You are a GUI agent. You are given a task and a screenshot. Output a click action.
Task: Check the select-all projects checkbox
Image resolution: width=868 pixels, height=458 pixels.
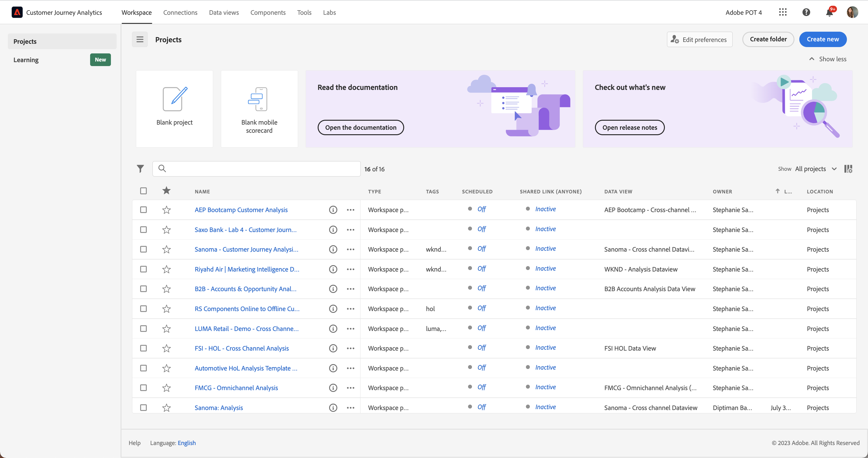tap(143, 191)
